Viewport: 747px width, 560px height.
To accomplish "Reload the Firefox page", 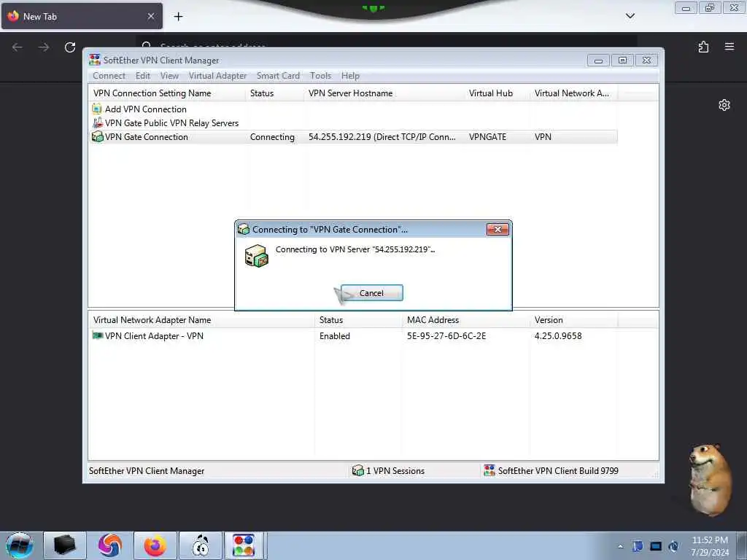I will 70,47.
